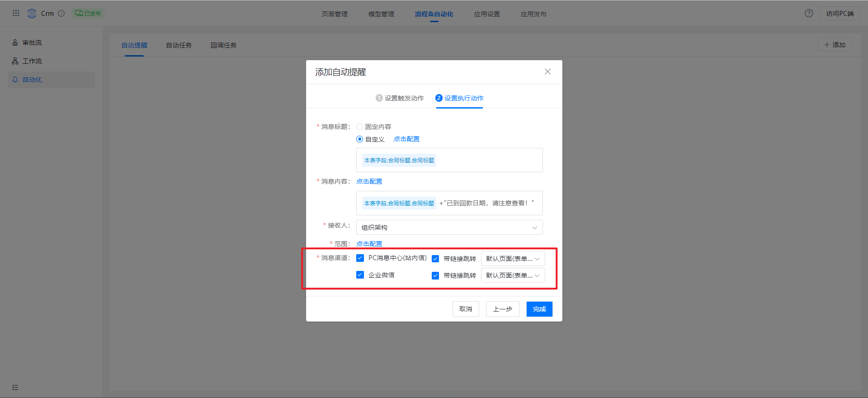This screenshot has width=868, height=398.
Task: Click the info icon beside Crm
Action: tap(61, 14)
